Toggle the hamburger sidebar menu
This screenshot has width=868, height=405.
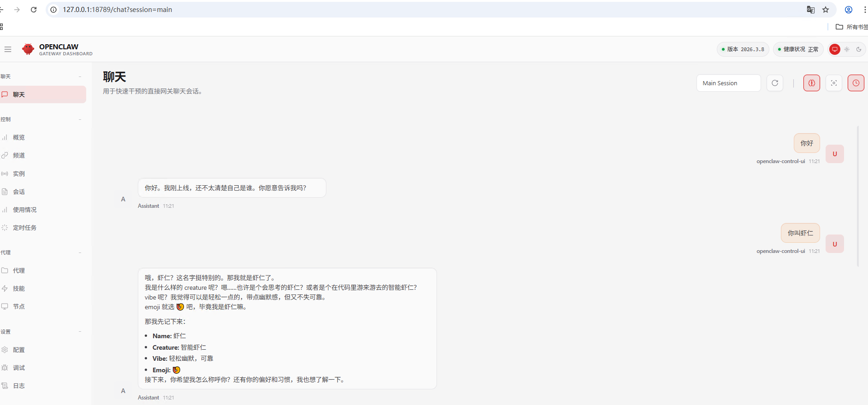[x=7, y=49]
